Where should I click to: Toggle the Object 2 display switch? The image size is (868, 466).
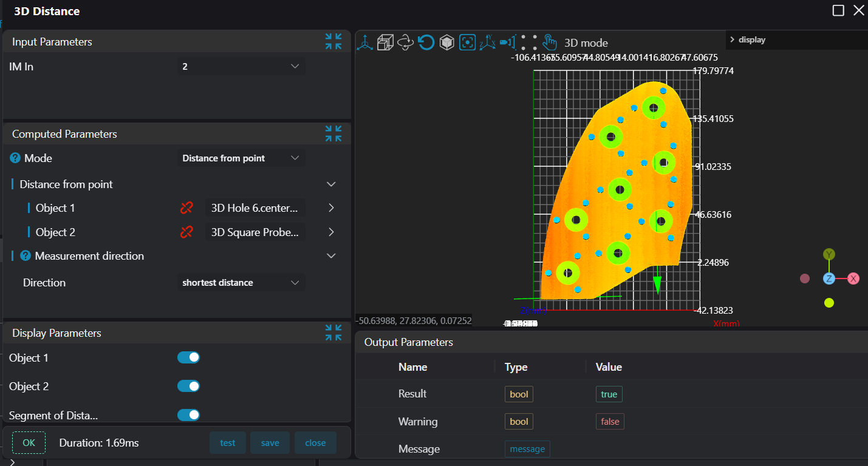click(188, 386)
